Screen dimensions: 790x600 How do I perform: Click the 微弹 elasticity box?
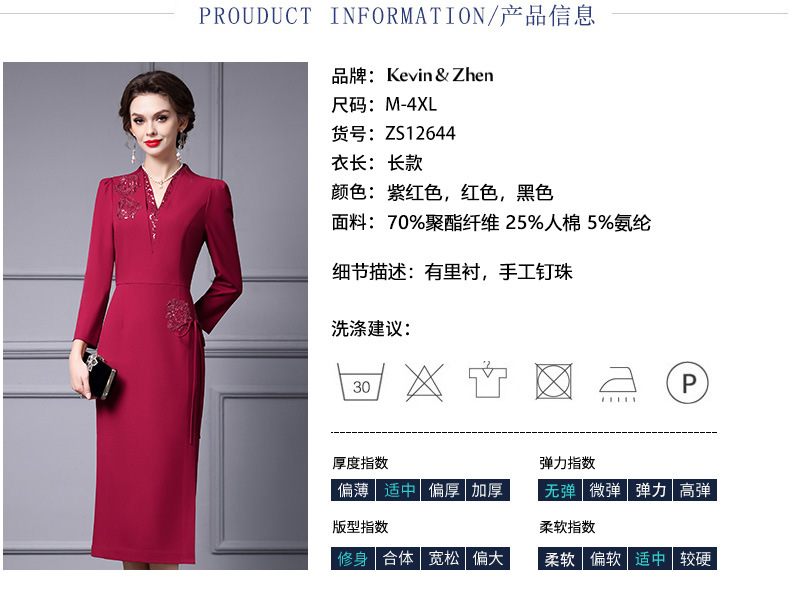[x=605, y=490]
